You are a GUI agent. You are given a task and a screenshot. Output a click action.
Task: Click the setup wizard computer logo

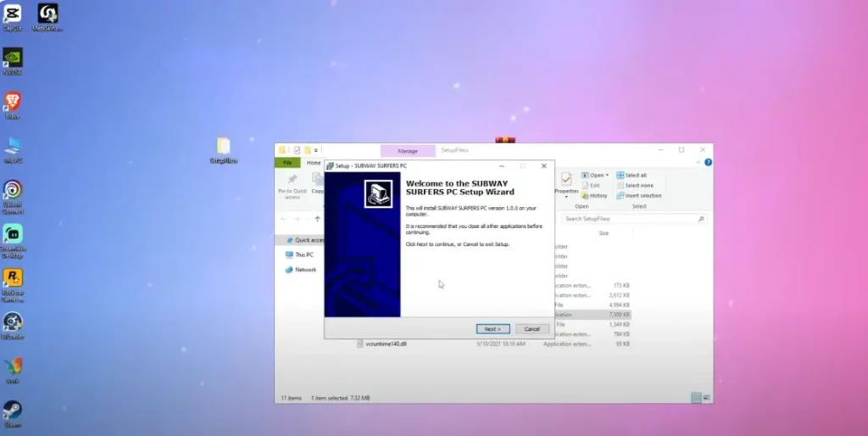tap(378, 193)
